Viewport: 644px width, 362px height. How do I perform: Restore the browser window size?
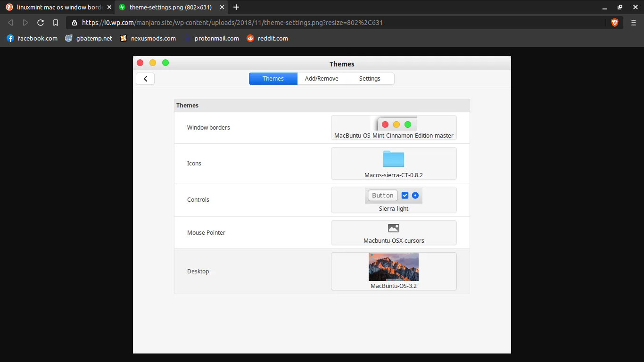pyautogui.click(x=620, y=7)
